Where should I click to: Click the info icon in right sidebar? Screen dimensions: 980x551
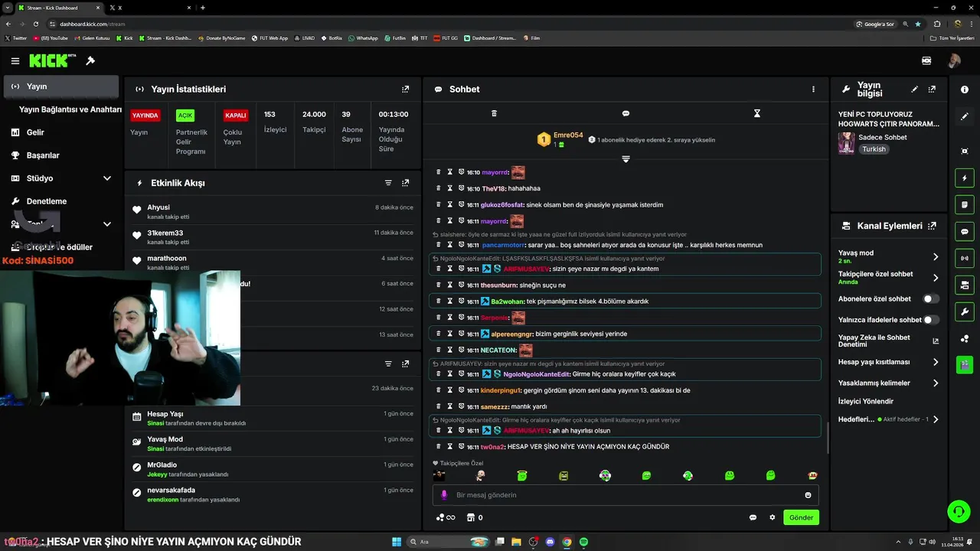click(964, 90)
